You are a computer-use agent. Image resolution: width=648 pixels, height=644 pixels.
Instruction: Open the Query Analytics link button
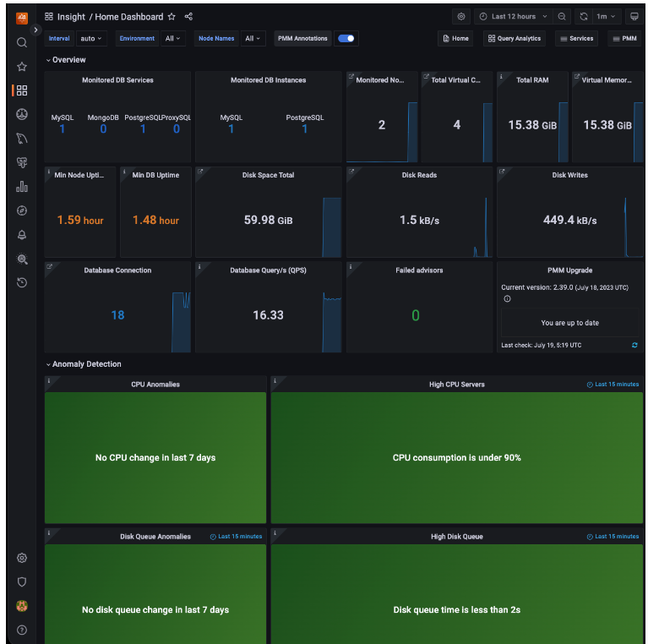click(x=515, y=38)
